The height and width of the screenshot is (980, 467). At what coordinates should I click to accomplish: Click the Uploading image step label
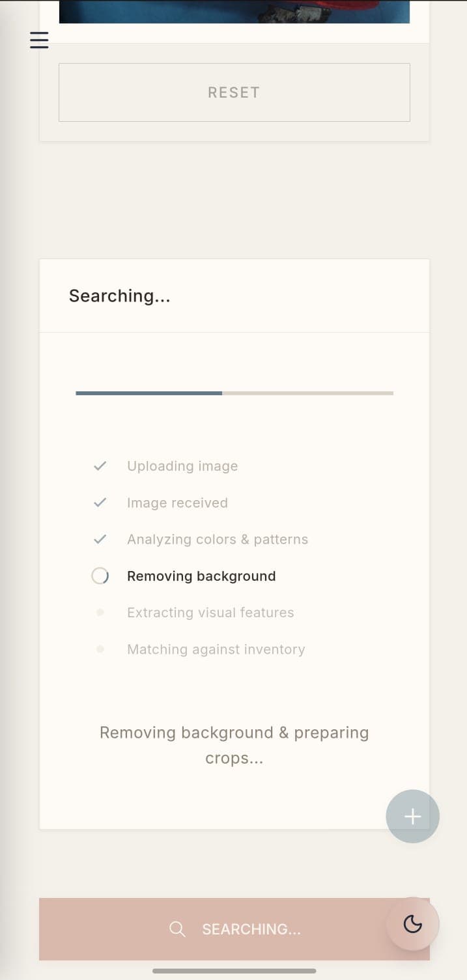click(x=182, y=466)
